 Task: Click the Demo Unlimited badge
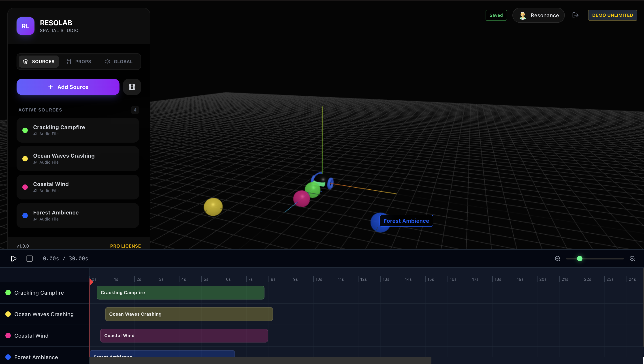(612, 15)
